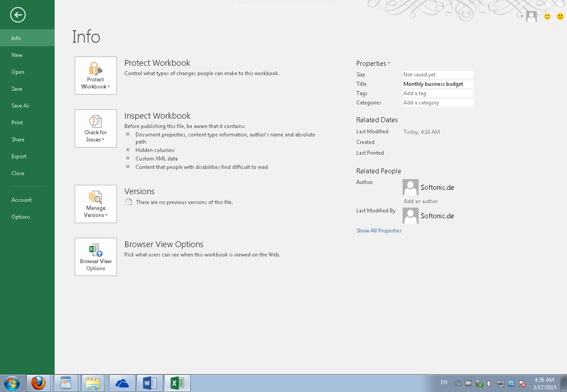Image resolution: width=567 pixels, height=392 pixels.
Task: Click the EN language indicator in tray
Action: tap(444, 382)
